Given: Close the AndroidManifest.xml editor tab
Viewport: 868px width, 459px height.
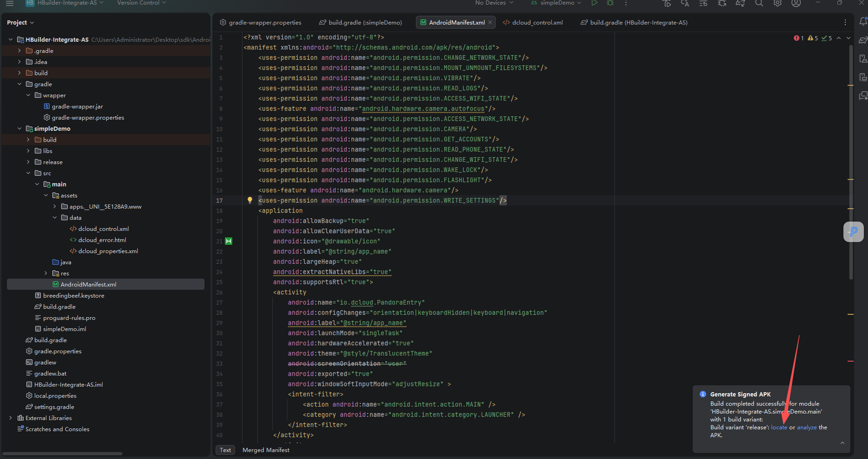Looking at the screenshot, I should coord(490,22).
